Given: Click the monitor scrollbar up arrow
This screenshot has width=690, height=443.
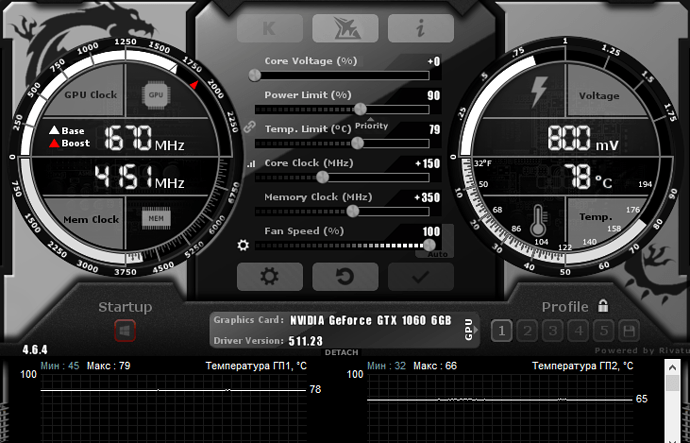Looking at the screenshot, I should click(x=672, y=367).
